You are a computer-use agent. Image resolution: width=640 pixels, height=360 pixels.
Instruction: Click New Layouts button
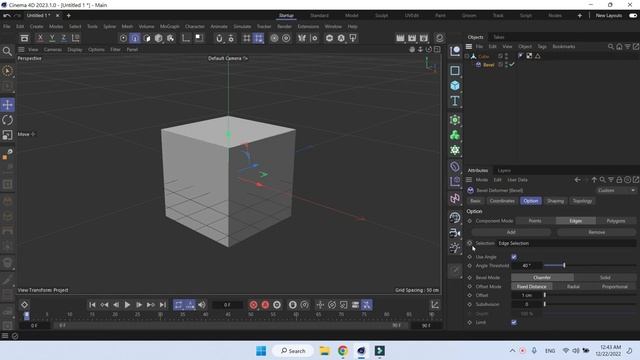609,16
